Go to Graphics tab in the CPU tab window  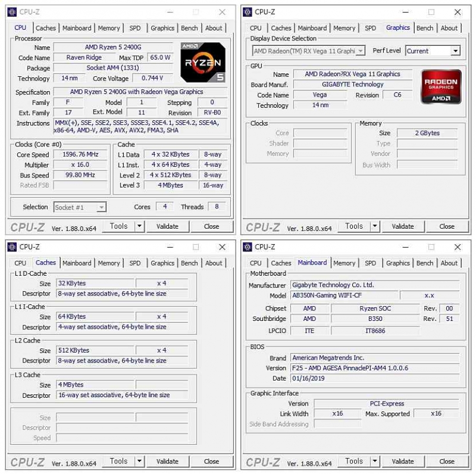point(162,28)
